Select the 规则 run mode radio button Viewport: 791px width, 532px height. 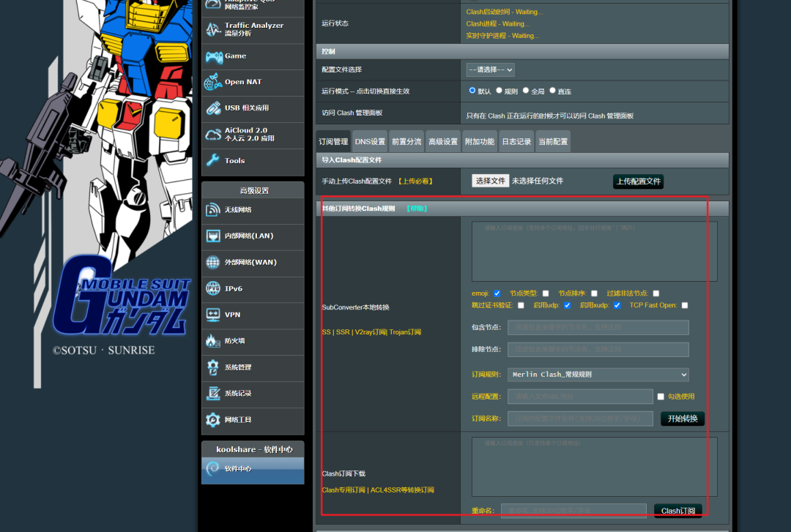tap(499, 90)
